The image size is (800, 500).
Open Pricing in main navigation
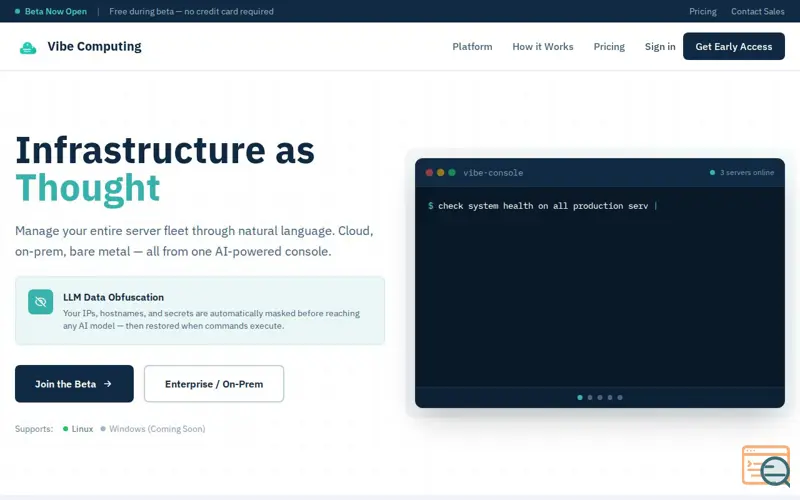coord(609,46)
